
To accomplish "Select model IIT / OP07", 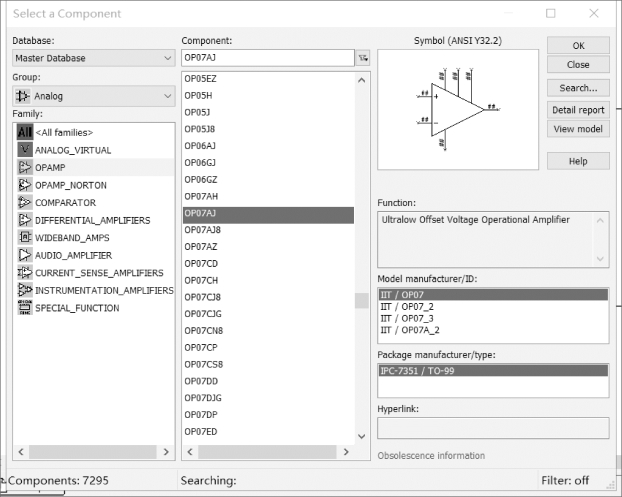I will click(493, 295).
